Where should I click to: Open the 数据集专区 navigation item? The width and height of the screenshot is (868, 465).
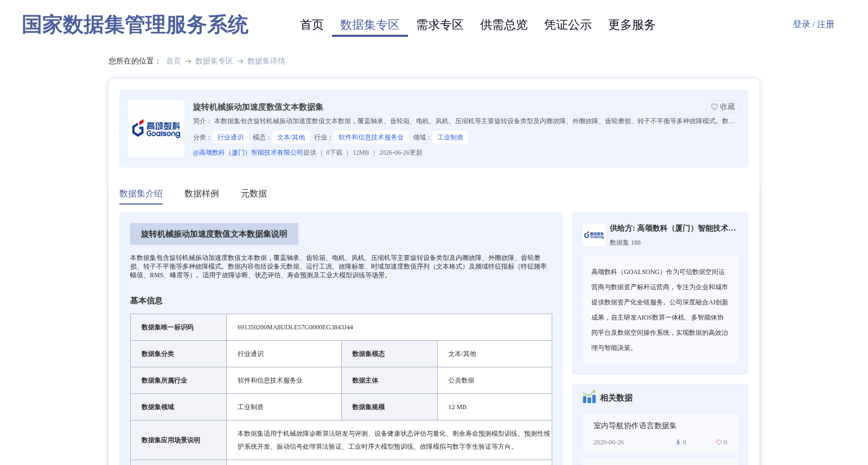pyautogui.click(x=370, y=25)
